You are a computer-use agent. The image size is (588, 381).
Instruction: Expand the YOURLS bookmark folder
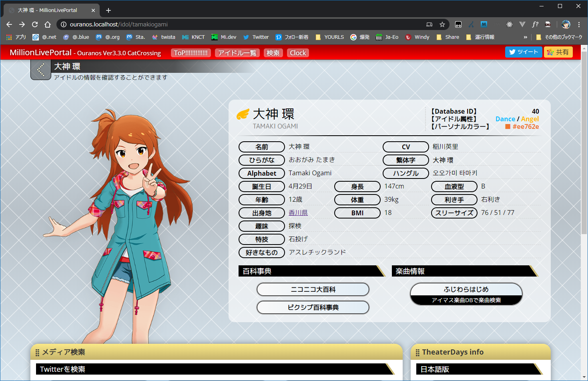pos(329,37)
